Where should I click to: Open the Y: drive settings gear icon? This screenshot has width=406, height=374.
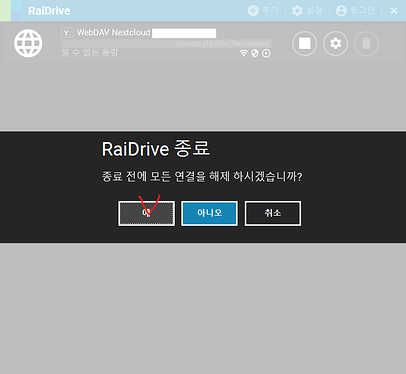point(335,43)
